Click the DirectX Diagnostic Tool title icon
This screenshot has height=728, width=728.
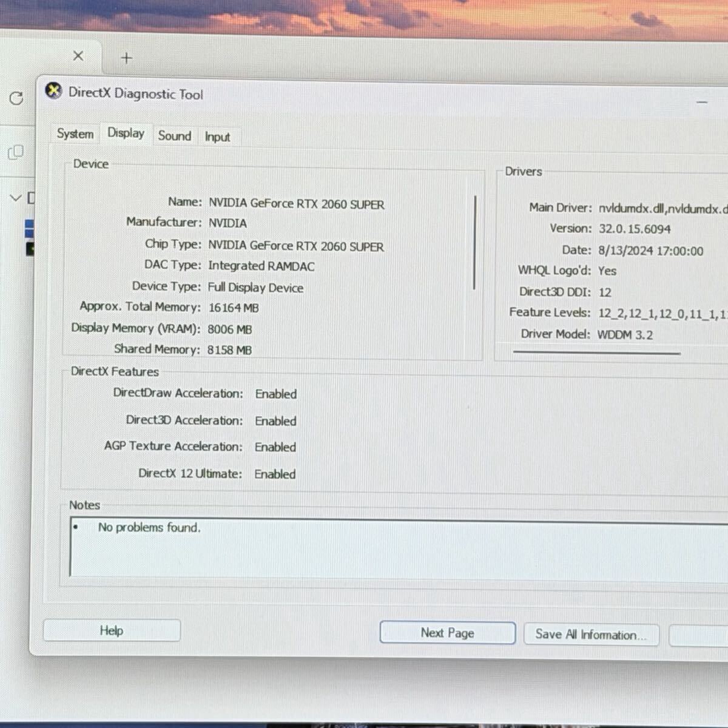point(54,91)
